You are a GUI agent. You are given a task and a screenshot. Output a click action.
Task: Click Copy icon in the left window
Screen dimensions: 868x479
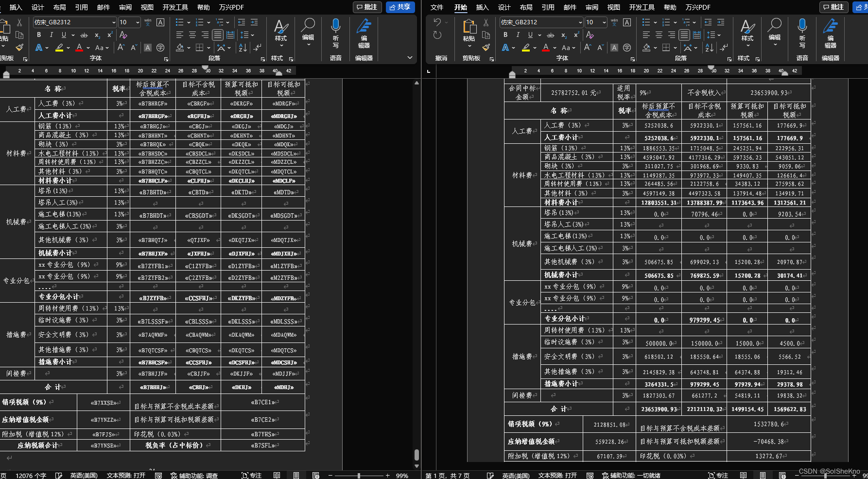pos(19,35)
